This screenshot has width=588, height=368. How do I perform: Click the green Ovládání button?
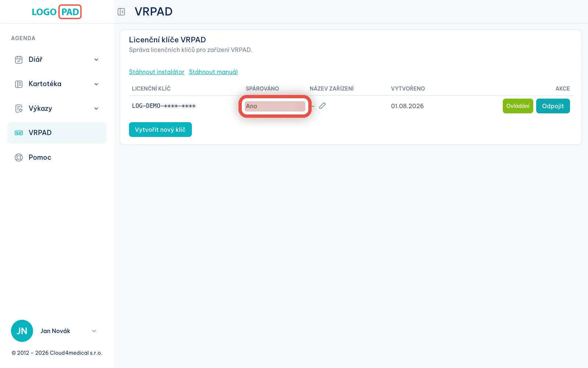coord(518,106)
